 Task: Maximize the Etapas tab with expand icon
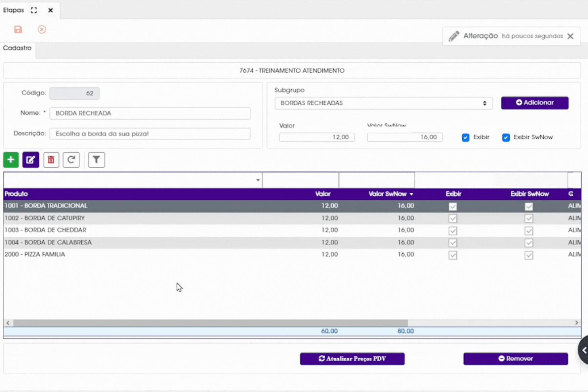tap(34, 10)
